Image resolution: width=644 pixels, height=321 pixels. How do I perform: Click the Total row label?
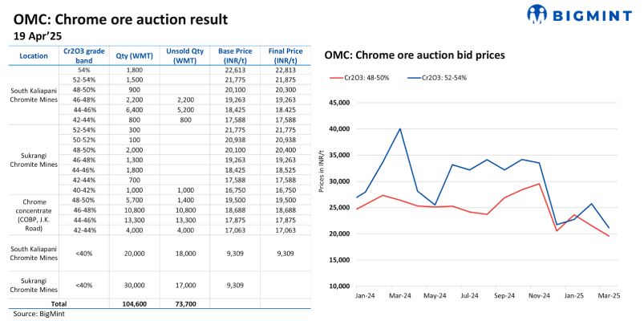pyautogui.click(x=59, y=304)
